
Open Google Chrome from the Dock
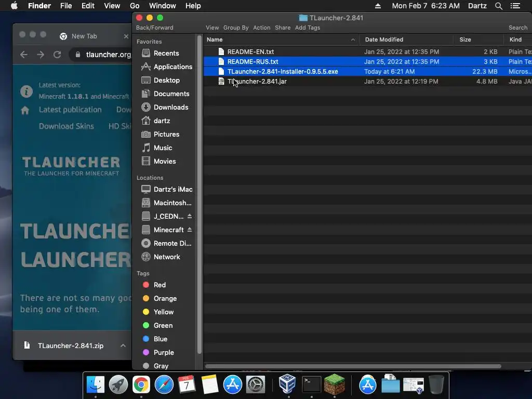[141, 385]
